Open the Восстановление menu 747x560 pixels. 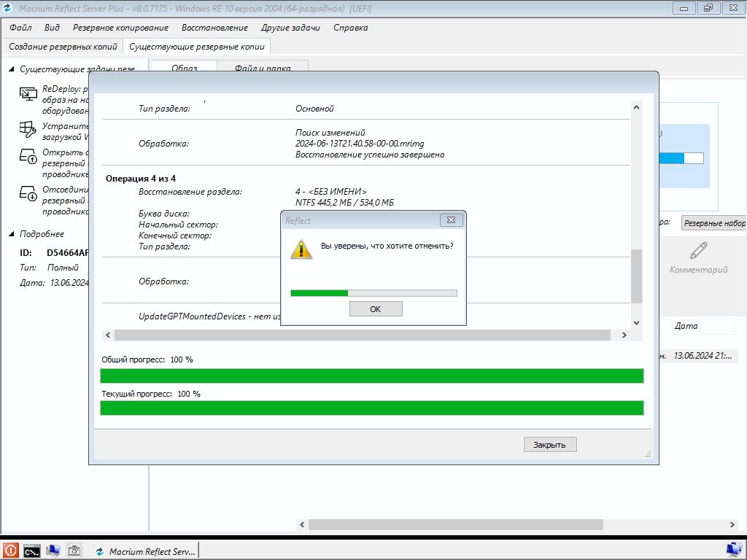[214, 28]
